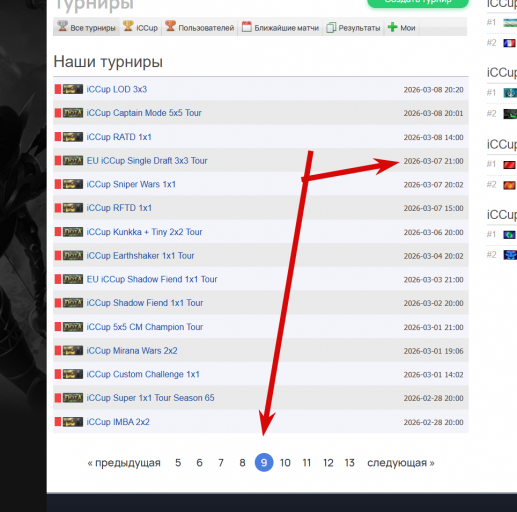The width and height of the screenshot is (517, 512).
Task: Open EU iCCup Shadow Fiend 1x1 Tour
Action: pyautogui.click(x=152, y=279)
